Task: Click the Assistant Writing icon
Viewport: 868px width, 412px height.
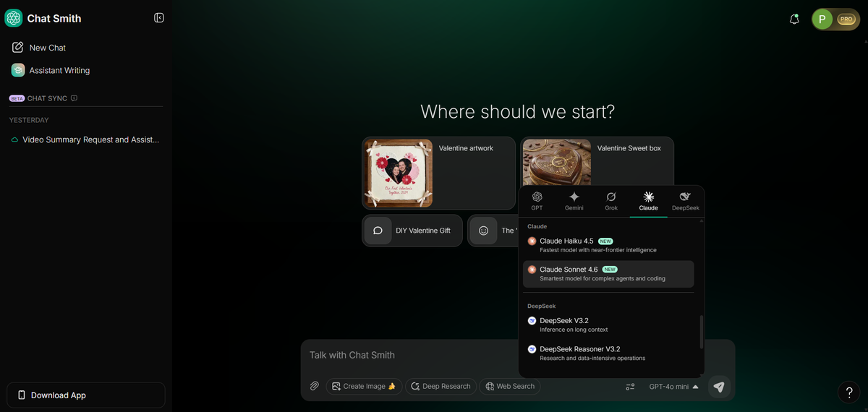Action: [x=18, y=70]
